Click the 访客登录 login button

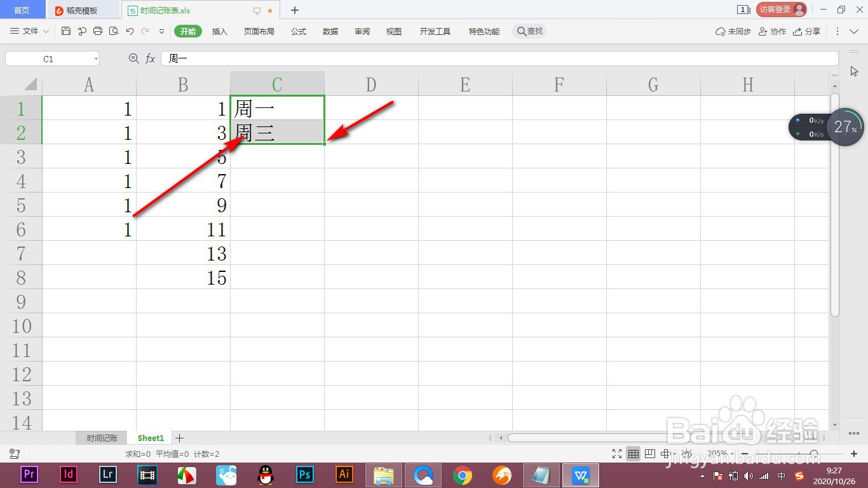781,10
